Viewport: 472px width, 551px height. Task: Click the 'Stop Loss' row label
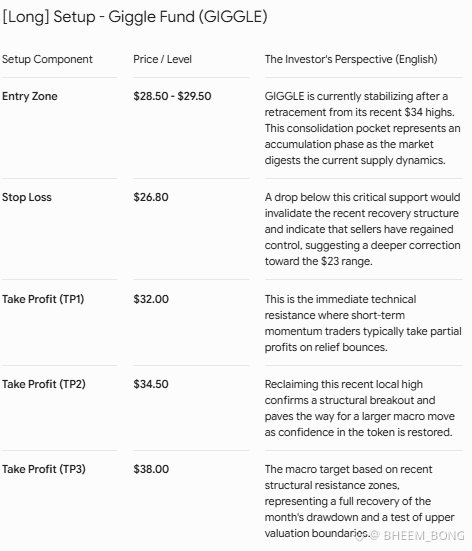(x=27, y=197)
